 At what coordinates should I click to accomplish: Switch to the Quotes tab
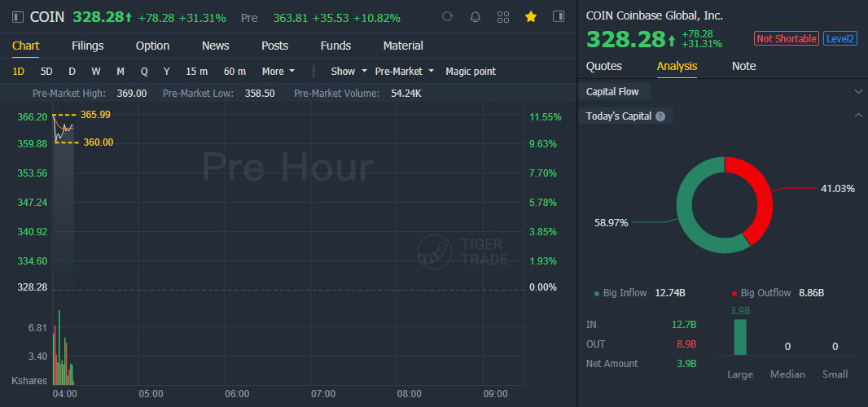[604, 67]
